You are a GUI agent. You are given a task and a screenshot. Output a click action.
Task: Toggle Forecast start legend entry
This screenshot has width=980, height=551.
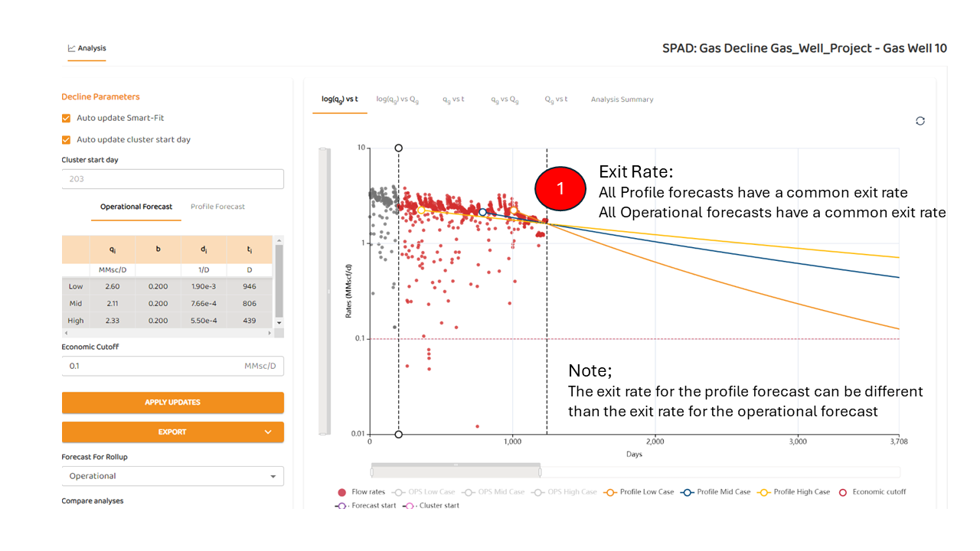pos(341,506)
